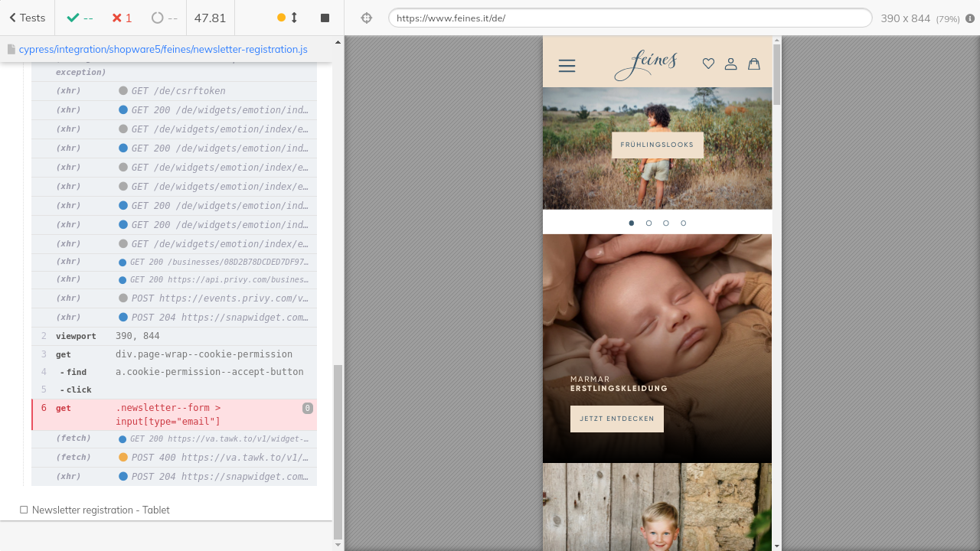Open the wishlist heart icon

[708, 64]
